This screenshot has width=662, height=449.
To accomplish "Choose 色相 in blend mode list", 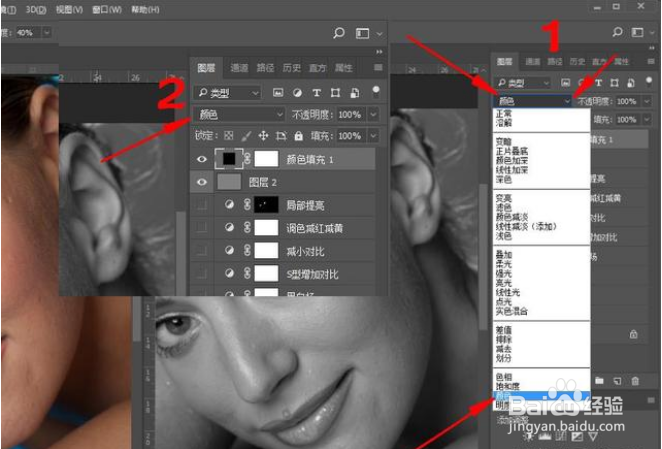I will coord(504,376).
